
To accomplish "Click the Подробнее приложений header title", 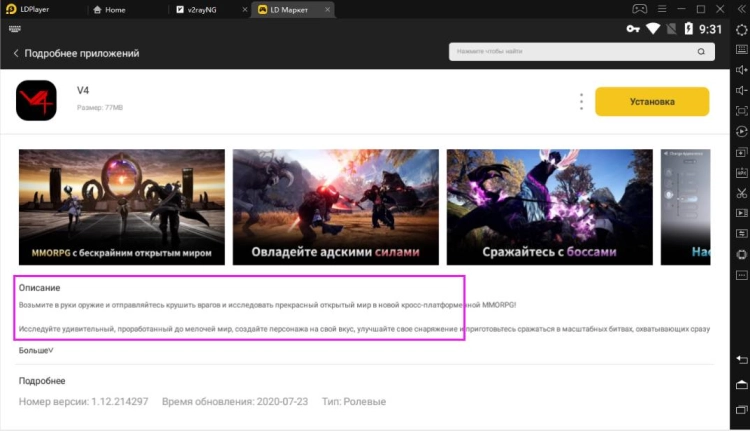I will tap(82, 53).
